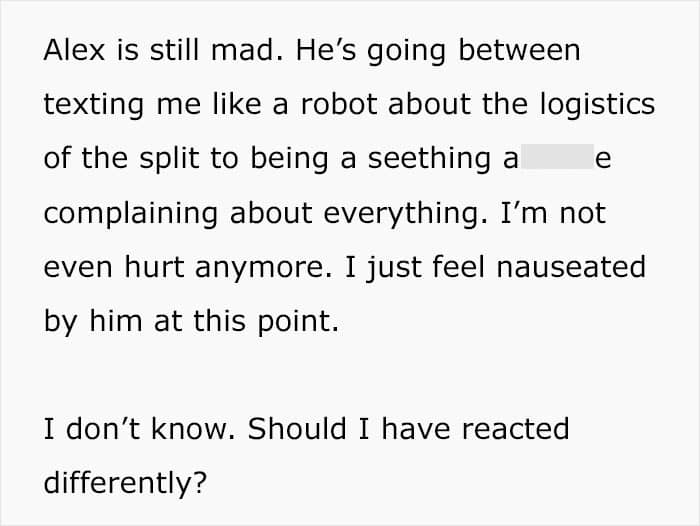Click the word "texting"
This screenshot has height=526, width=700.
pyautogui.click(x=94, y=106)
